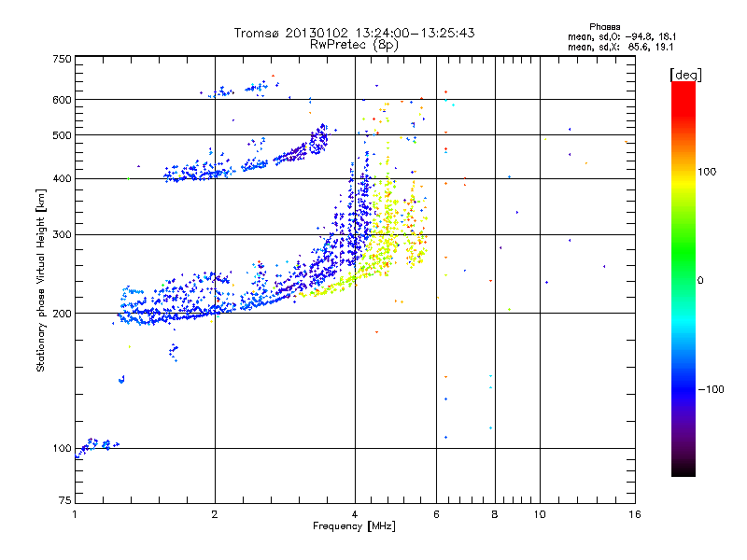This screenshot has height=560, width=747.
Task: Click the x-axis tick label '8'
Action: tap(495, 514)
